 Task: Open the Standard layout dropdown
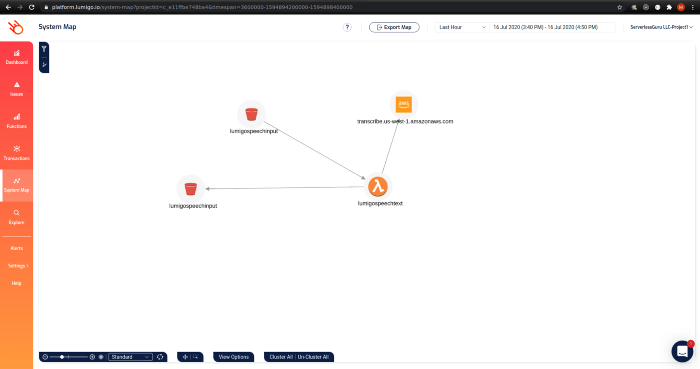tap(130, 357)
